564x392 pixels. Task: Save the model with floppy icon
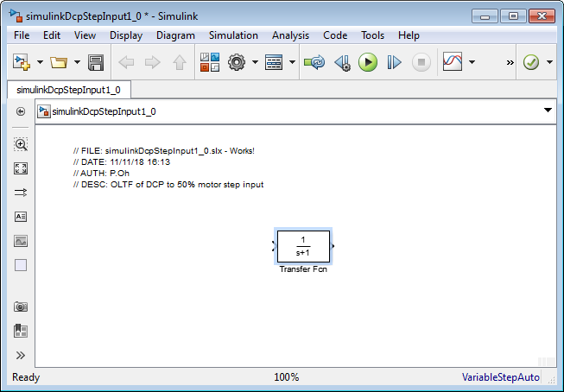pyautogui.click(x=96, y=62)
